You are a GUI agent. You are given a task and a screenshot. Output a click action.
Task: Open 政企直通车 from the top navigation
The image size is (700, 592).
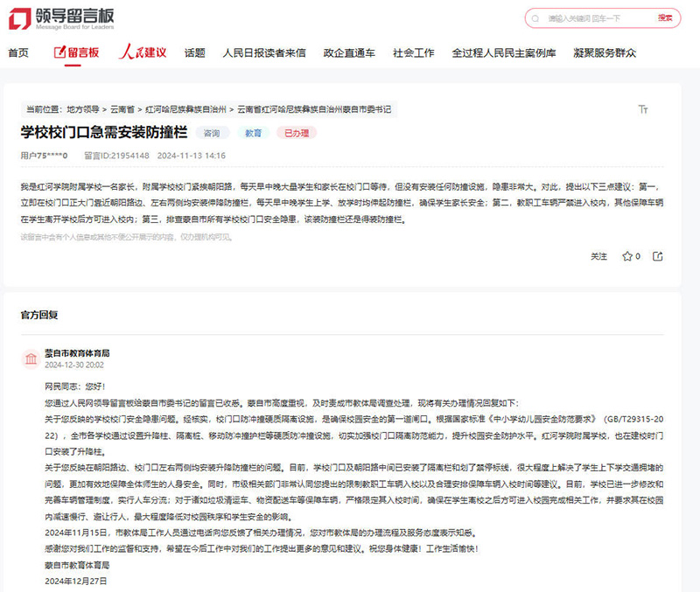click(x=349, y=52)
